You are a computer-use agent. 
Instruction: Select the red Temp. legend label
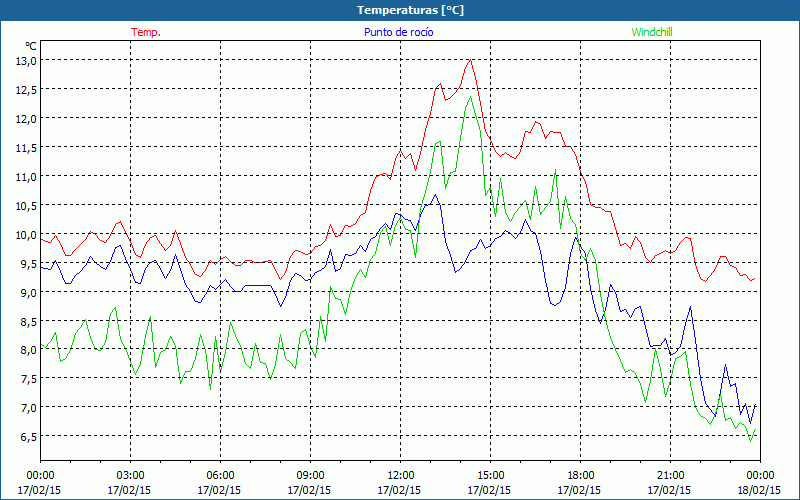tap(146, 32)
